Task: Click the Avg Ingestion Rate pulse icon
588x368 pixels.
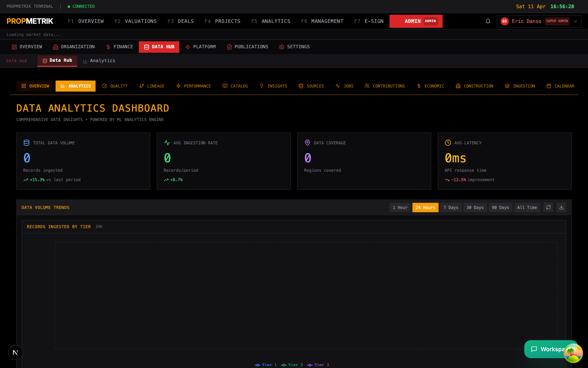Action: point(167,143)
